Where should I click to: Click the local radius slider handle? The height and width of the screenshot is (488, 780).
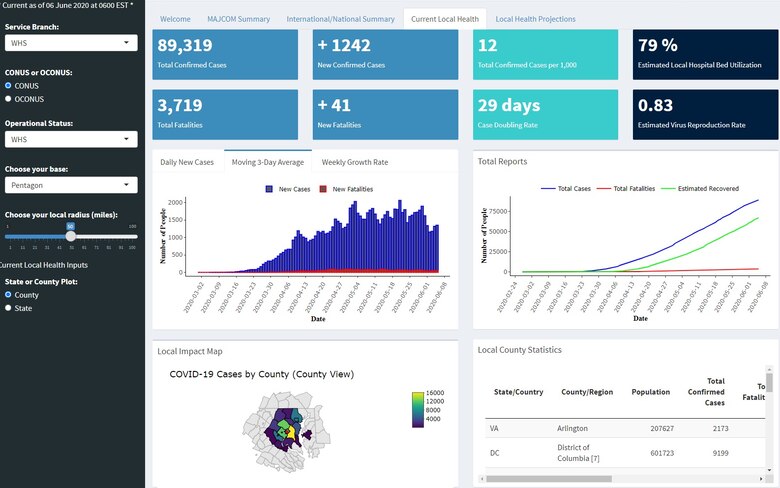pyautogui.click(x=70, y=236)
